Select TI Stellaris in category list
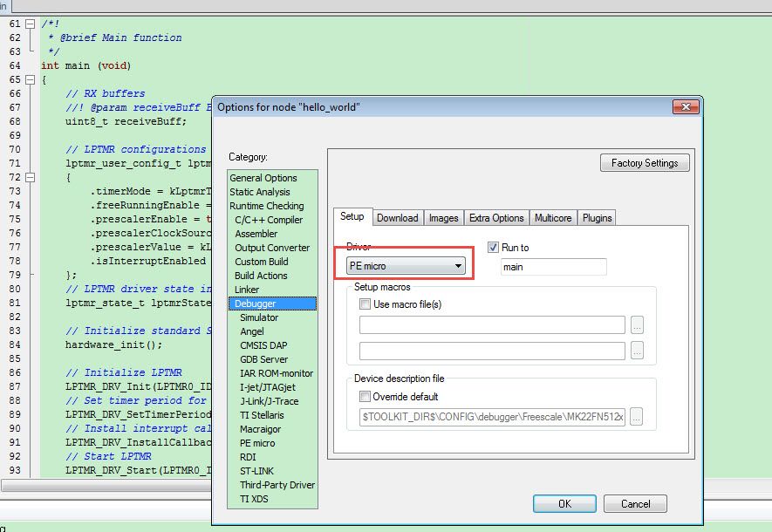The height and width of the screenshot is (532, 772). 262,415
